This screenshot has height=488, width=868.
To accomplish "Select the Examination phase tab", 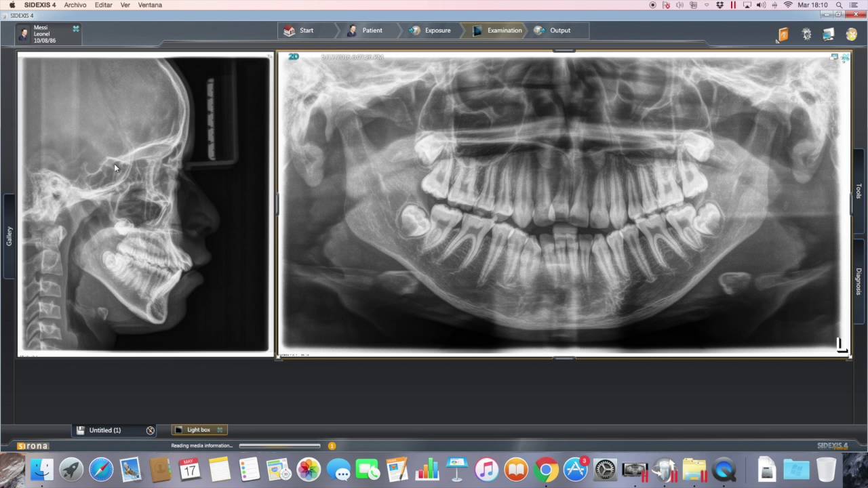I will coord(496,30).
